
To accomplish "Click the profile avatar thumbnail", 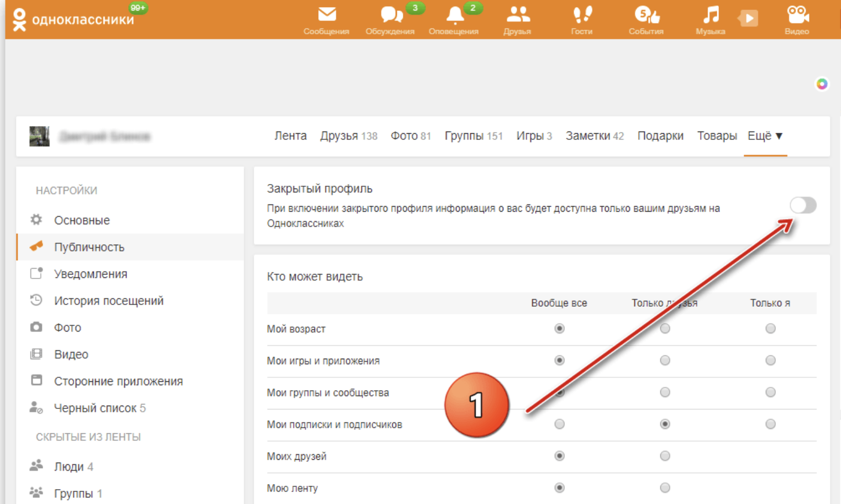I will (39, 136).
